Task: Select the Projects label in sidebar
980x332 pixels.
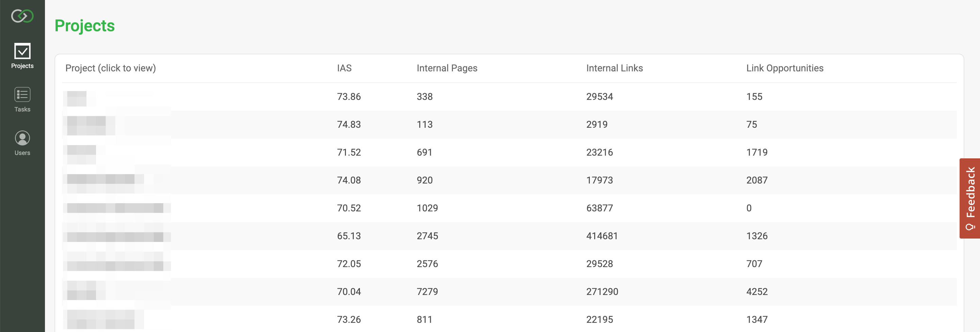Action: click(x=22, y=66)
